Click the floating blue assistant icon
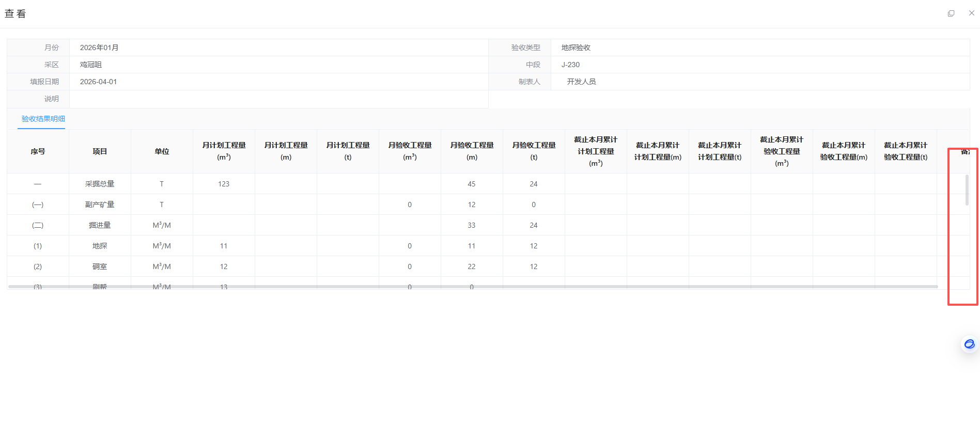Viewport: 980px width, 424px height. (969, 344)
